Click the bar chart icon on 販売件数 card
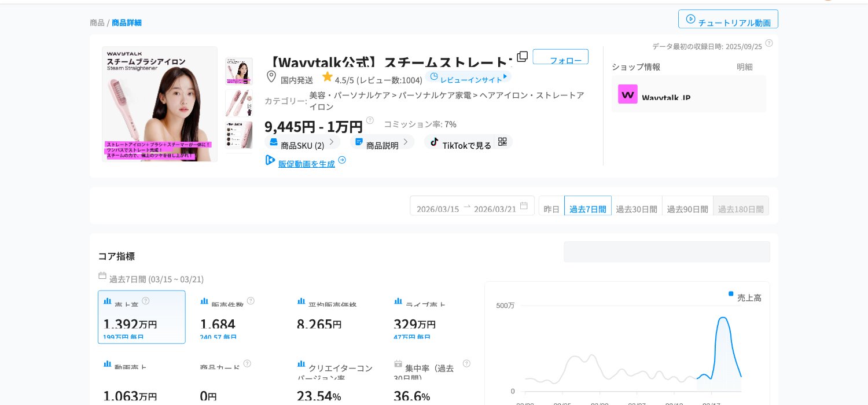The width and height of the screenshot is (868, 405). 204,301
